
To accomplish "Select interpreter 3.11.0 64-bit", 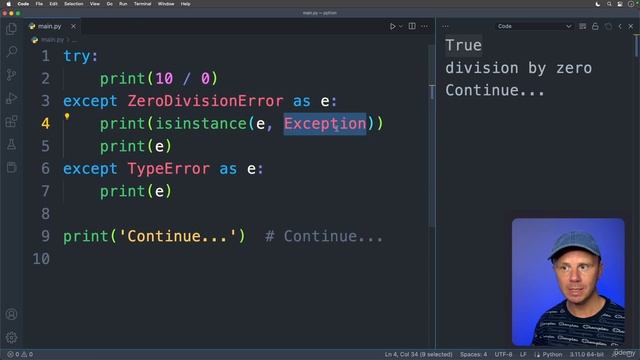I will 587,354.
